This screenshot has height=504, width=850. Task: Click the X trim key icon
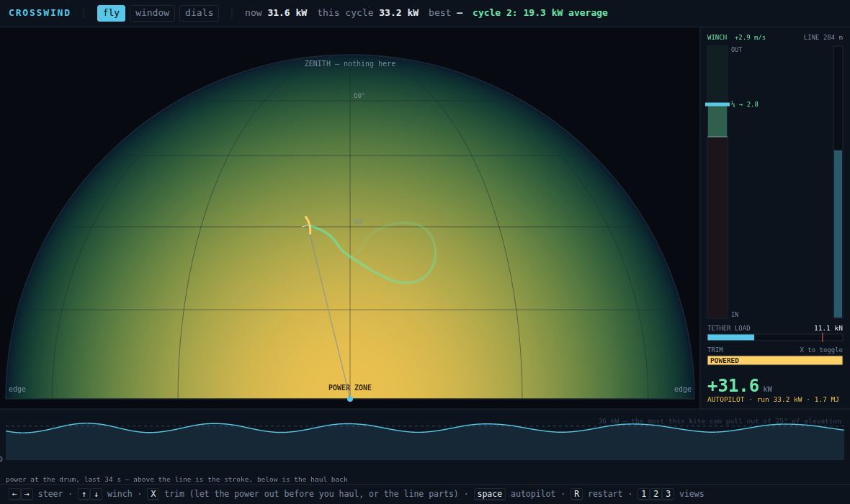[153, 494]
